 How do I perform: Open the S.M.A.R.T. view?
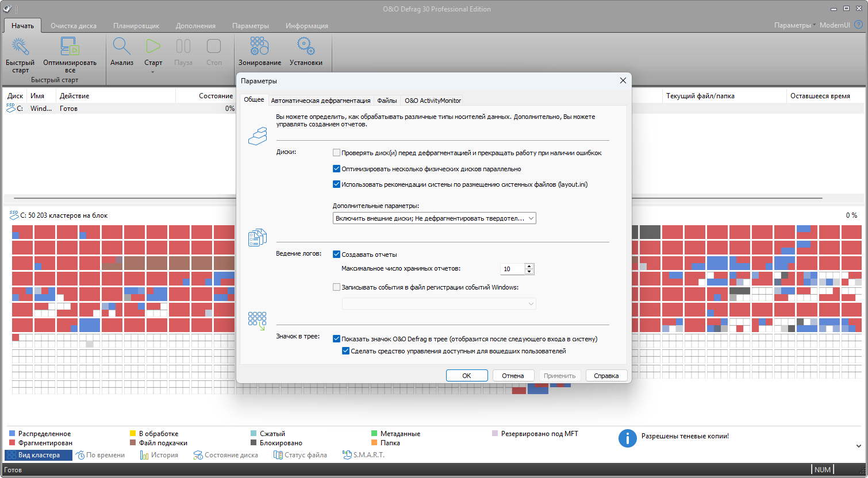coord(364,455)
